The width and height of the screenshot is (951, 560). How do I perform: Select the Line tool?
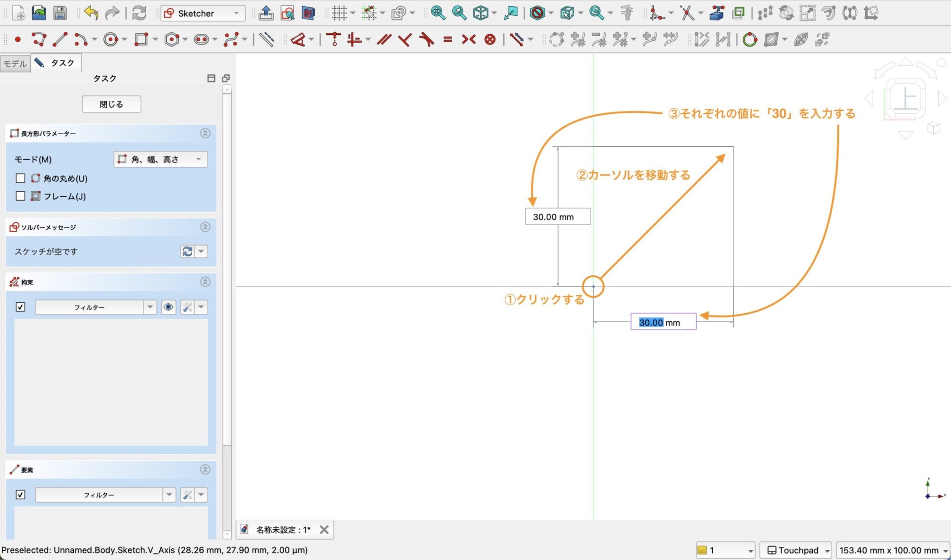coord(60,39)
